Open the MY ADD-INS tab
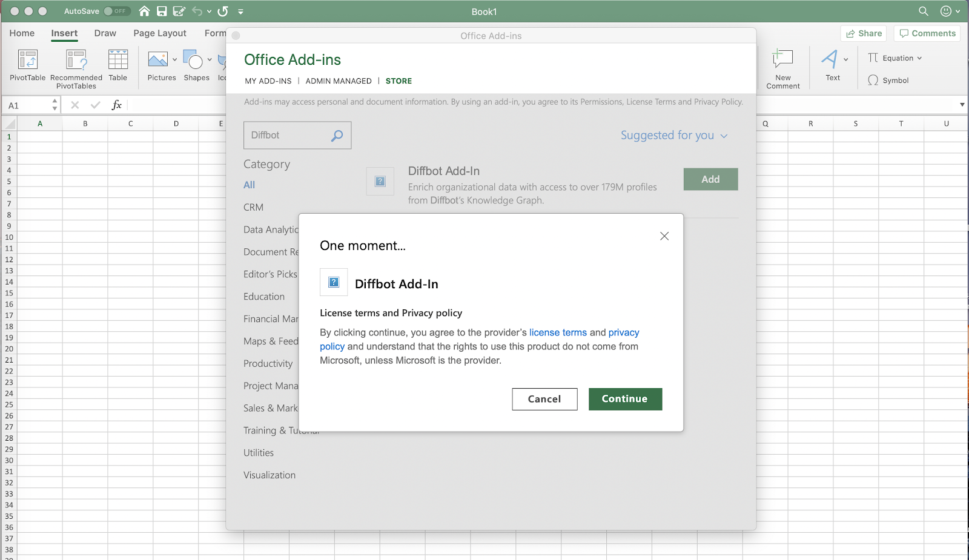969x560 pixels. [x=268, y=81]
